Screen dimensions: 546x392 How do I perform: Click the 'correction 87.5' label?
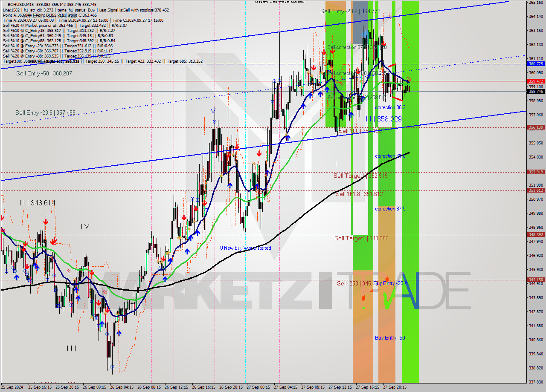pos(390,209)
